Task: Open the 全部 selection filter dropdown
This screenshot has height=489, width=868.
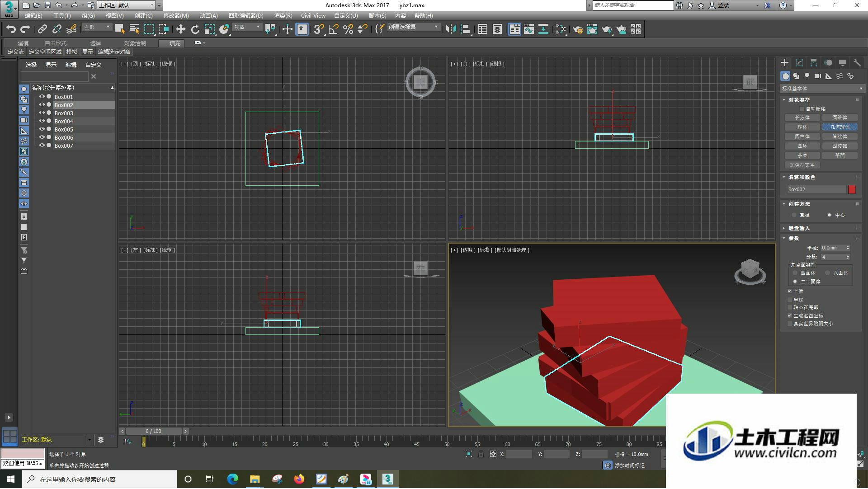Action: (x=97, y=27)
